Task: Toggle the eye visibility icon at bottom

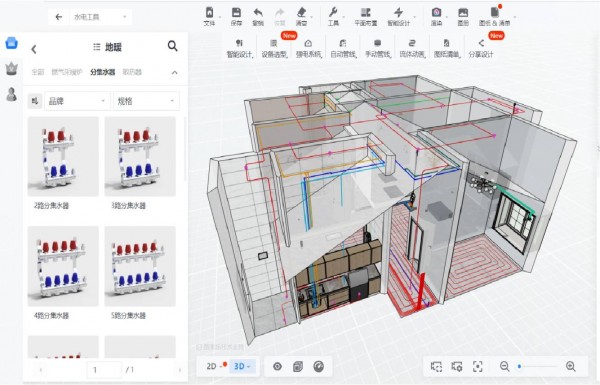Action: (x=277, y=366)
